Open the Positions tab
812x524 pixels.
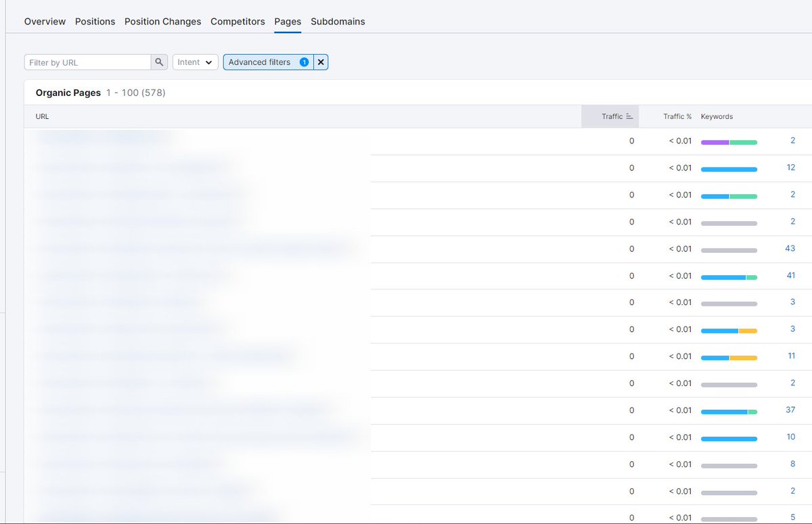point(95,21)
